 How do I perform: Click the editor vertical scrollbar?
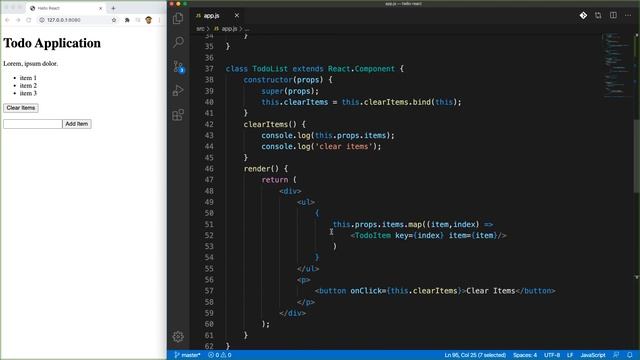[x=637, y=155]
